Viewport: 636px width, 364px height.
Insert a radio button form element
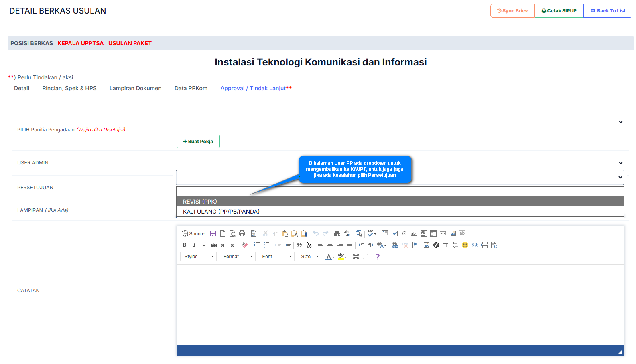tap(404, 233)
